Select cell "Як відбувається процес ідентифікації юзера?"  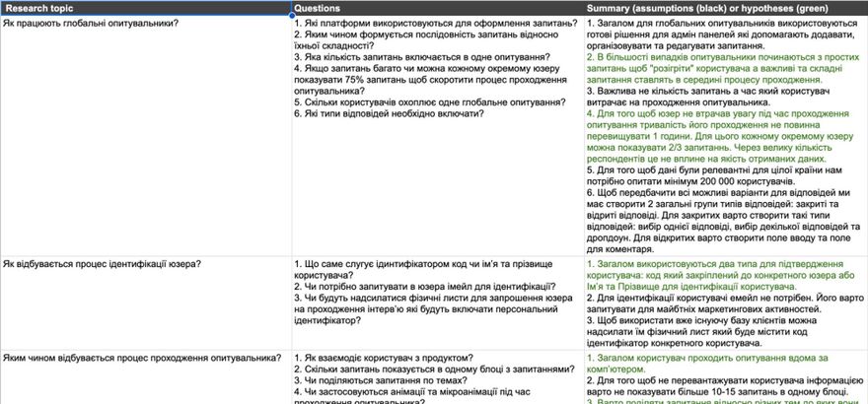click(146, 303)
